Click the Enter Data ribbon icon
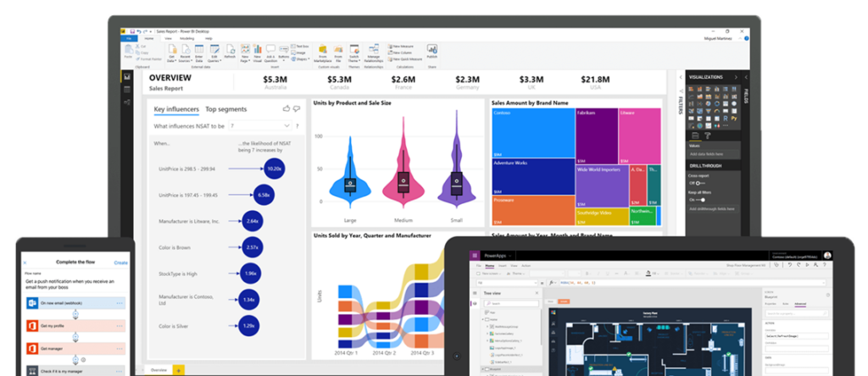 [198, 53]
